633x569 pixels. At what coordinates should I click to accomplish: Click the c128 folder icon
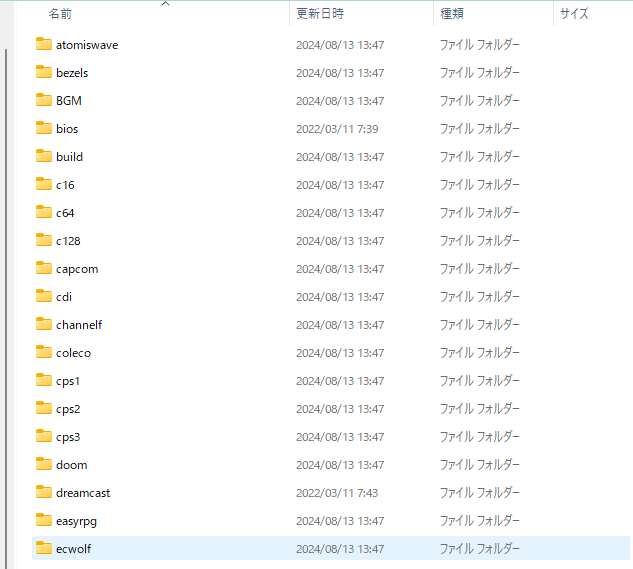(x=44, y=240)
